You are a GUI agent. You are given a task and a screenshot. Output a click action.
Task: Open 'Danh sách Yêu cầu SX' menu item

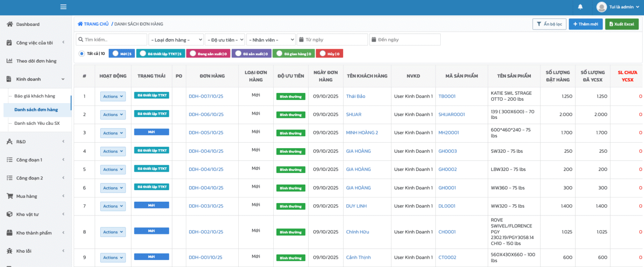37,123
